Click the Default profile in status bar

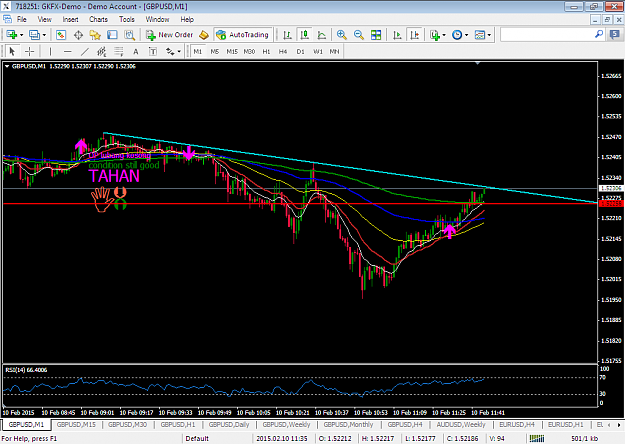coord(197,438)
